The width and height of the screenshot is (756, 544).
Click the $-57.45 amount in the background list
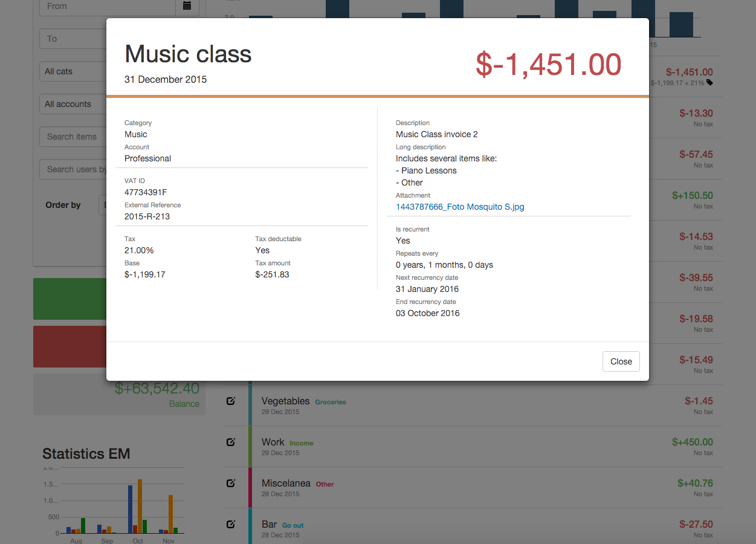pyautogui.click(x=696, y=154)
